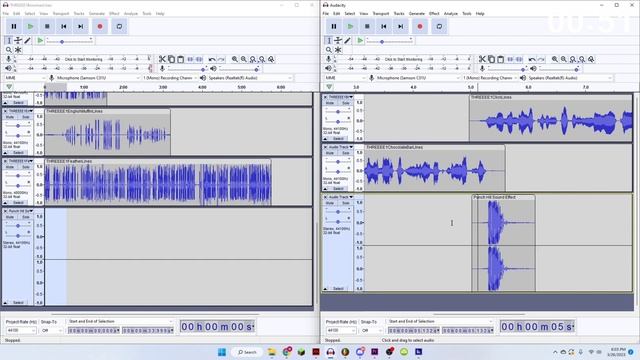Click Play in the left Audacity window
The width and height of the screenshot is (640, 360).
31,27
